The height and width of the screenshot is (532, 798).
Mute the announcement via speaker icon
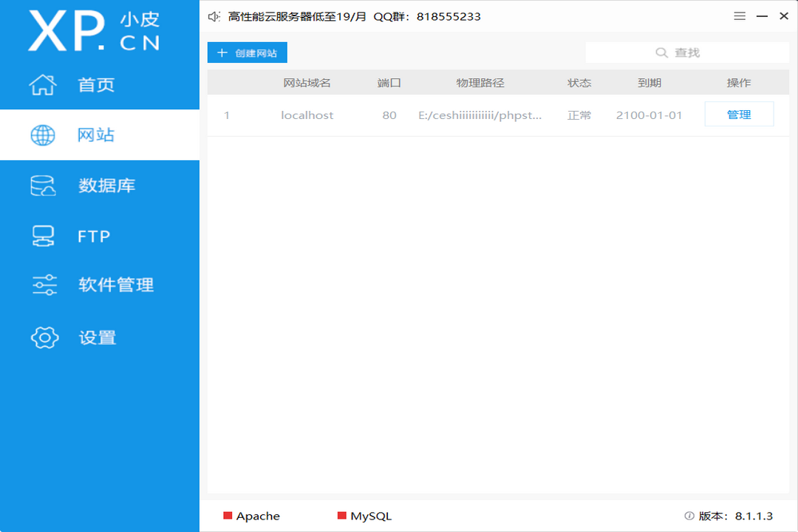click(x=214, y=16)
